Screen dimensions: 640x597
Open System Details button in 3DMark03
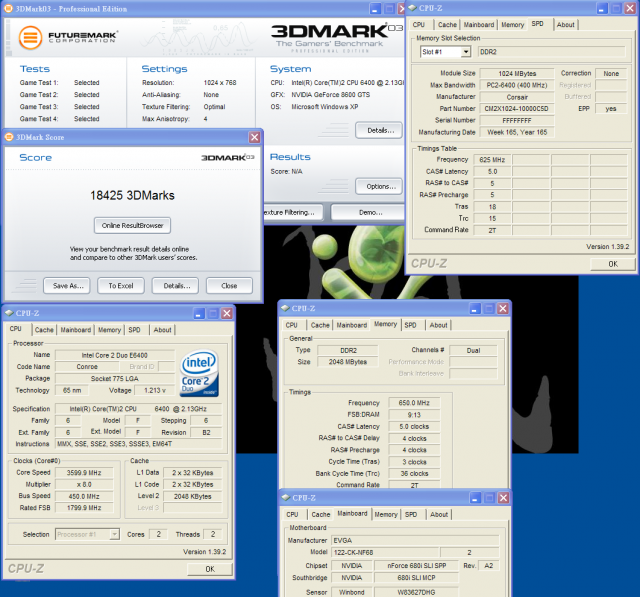pyautogui.click(x=380, y=130)
